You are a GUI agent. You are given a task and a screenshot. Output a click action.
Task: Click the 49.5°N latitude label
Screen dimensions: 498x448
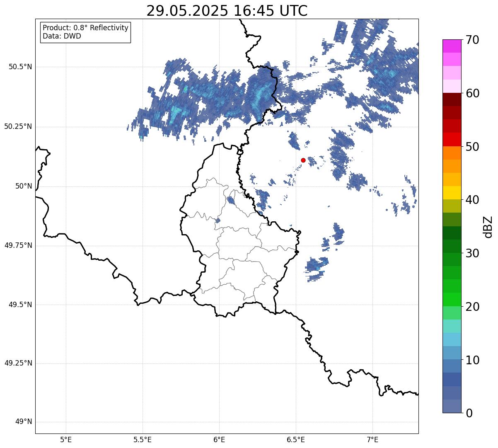(x=20, y=305)
